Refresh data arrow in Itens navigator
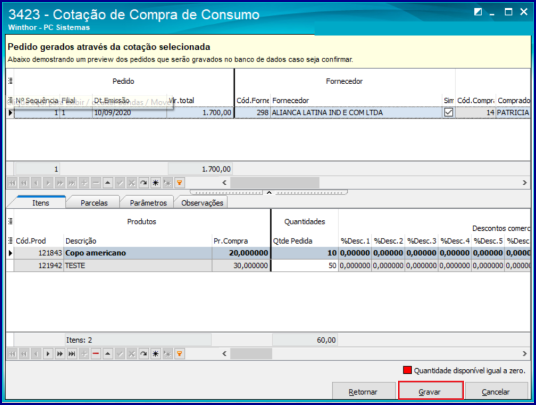 click(144, 353)
